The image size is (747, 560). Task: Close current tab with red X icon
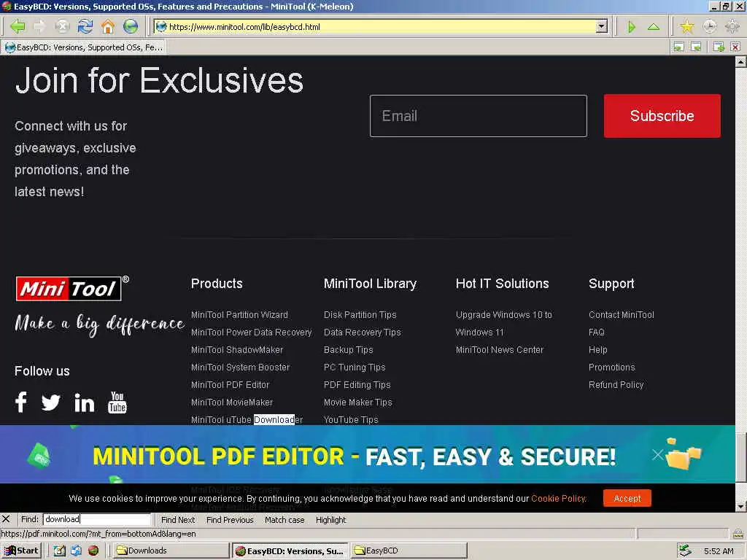coord(735,47)
